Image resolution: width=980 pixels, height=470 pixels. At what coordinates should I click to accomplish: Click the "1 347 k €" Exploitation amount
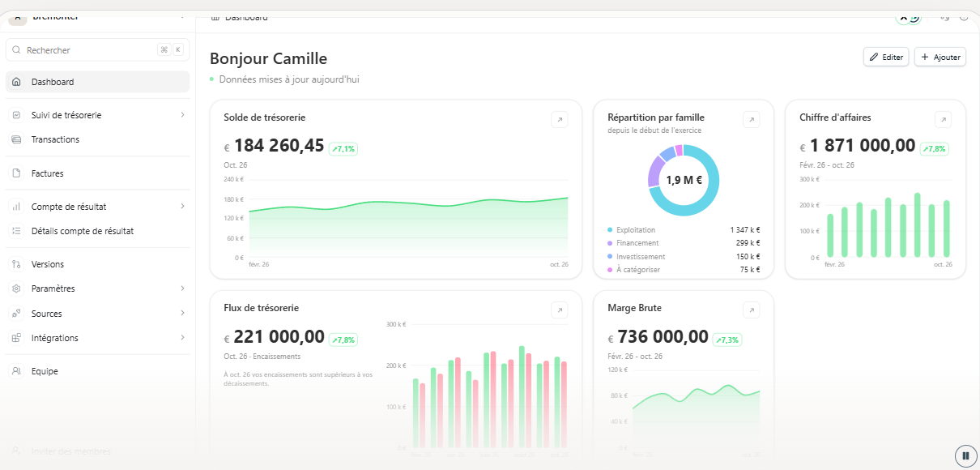pyautogui.click(x=745, y=230)
